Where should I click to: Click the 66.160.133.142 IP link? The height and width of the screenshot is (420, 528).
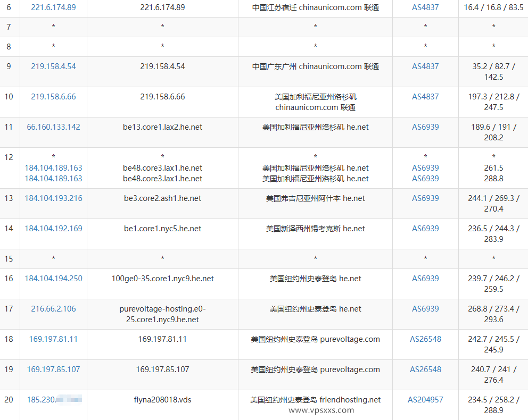pos(53,127)
